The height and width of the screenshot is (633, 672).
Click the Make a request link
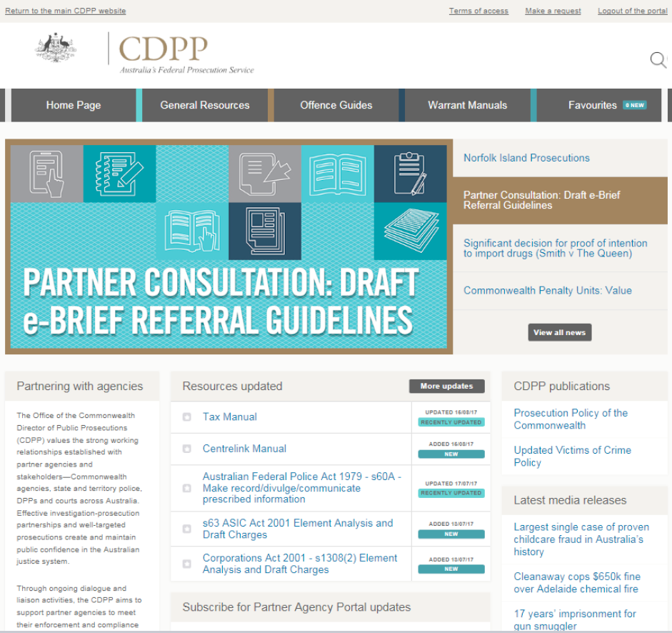553,11
